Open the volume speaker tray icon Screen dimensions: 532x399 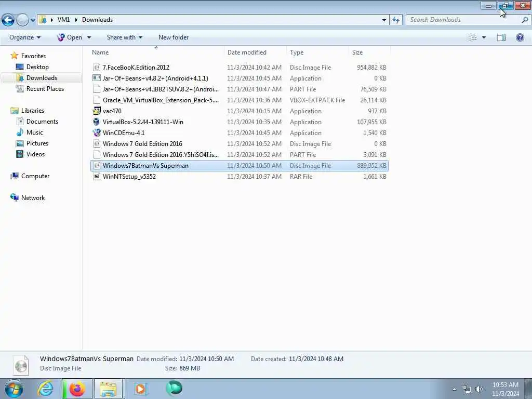(x=478, y=389)
